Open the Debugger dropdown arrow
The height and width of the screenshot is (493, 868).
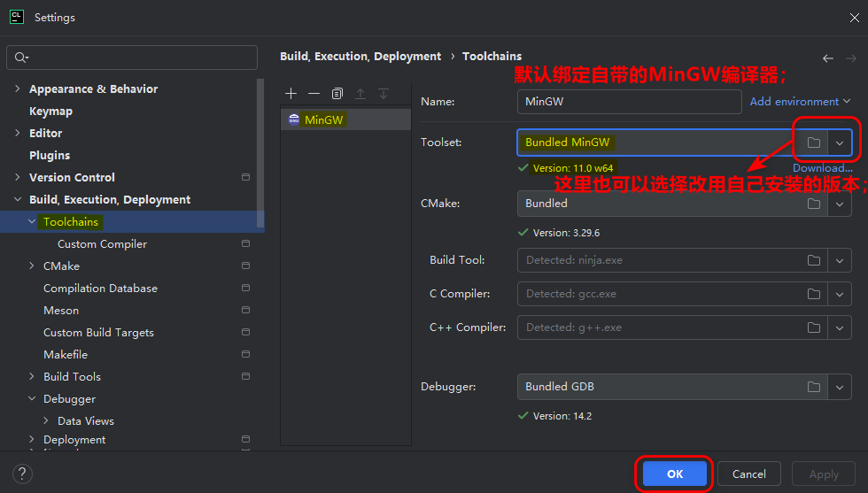pyautogui.click(x=840, y=387)
